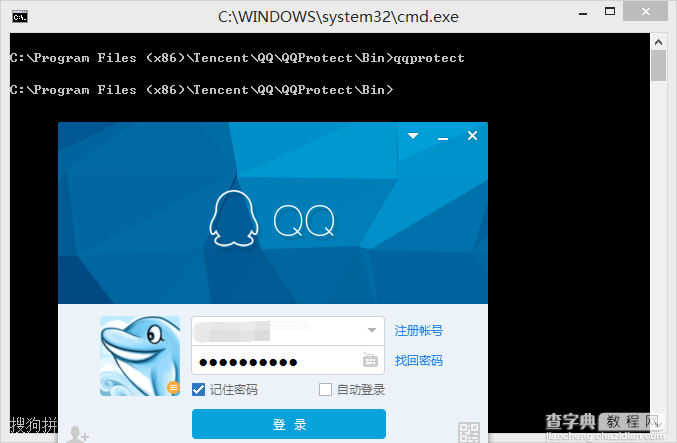Expand the account number dropdown list
This screenshot has height=443, width=677.
(x=372, y=330)
